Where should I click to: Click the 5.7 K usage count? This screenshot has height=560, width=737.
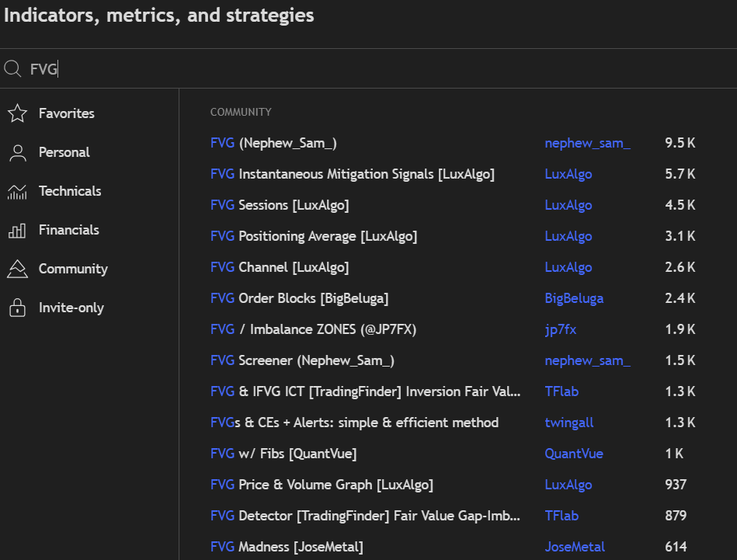pyautogui.click(x=680, y=174)
